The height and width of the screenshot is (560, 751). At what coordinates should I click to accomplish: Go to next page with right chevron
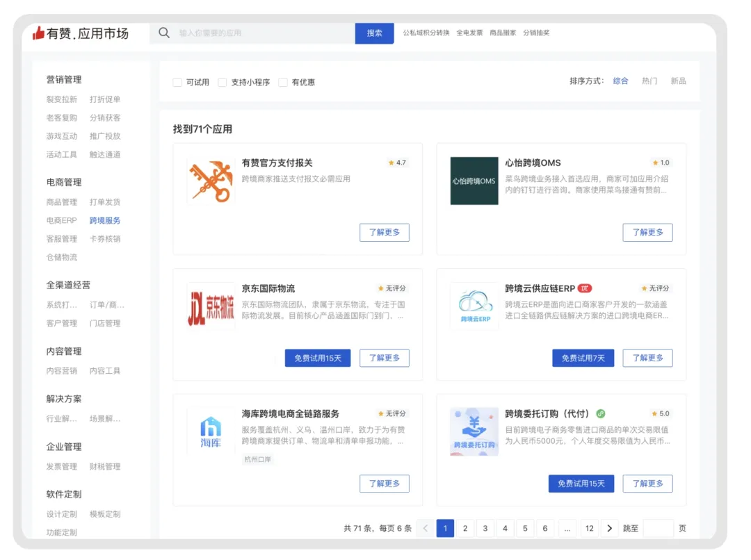pyautogui.click(x=609, y=529)
